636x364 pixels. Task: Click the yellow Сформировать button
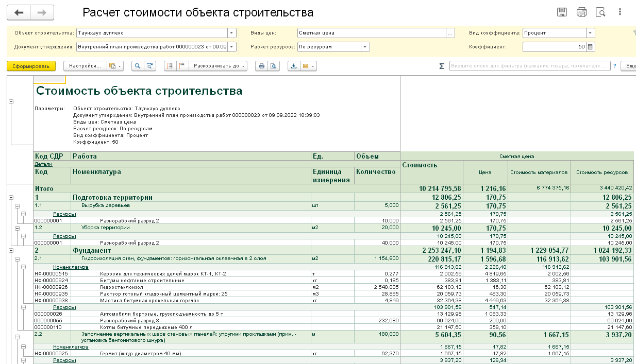click(31, 66)
